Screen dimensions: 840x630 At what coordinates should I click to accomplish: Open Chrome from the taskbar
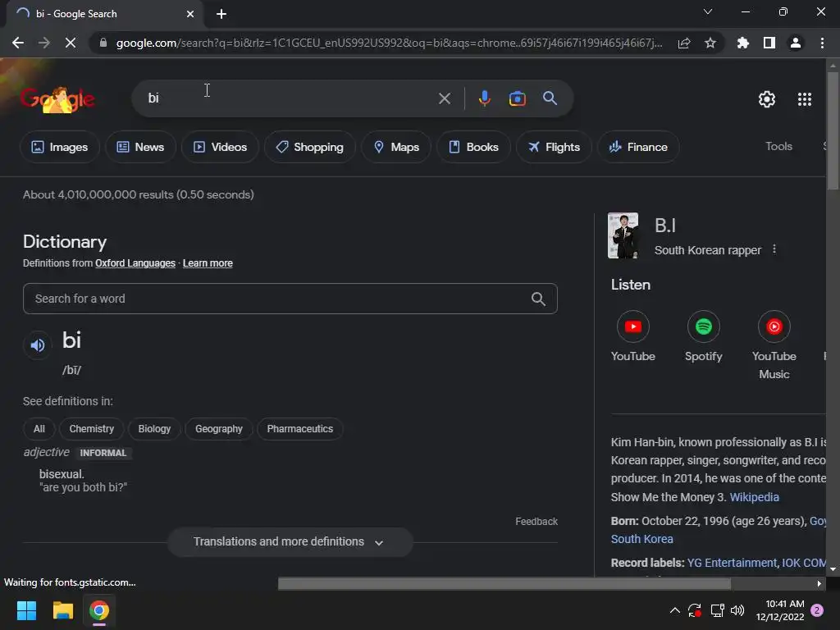point(99,610)
